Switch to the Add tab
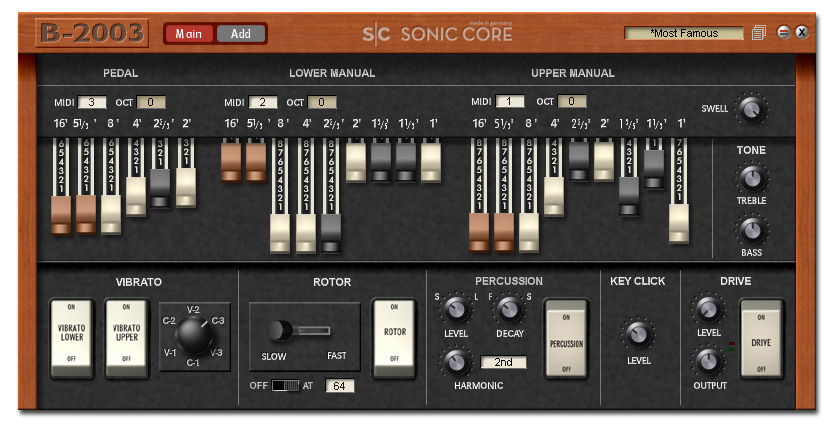830x427 pixels. pos(240,34)
